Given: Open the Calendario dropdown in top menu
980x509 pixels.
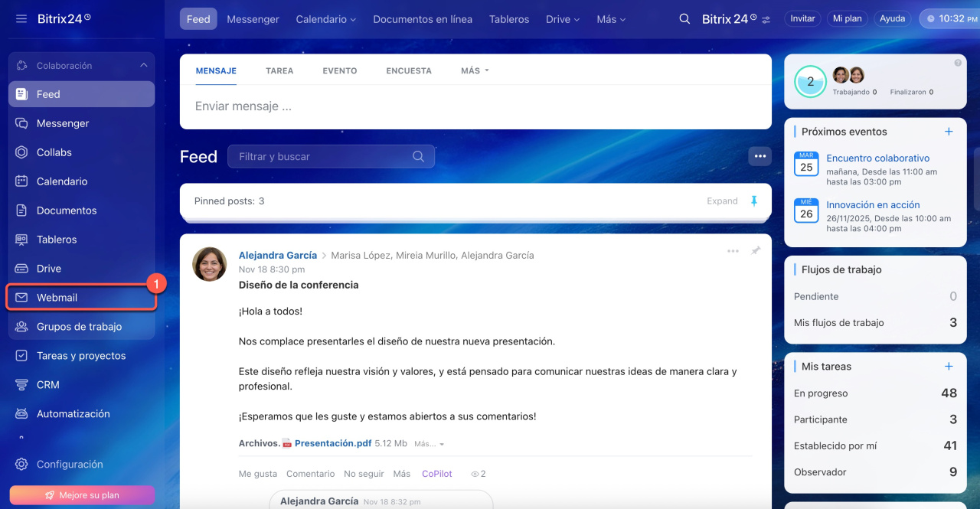Looking at the screenshot, I should (325, 19).
